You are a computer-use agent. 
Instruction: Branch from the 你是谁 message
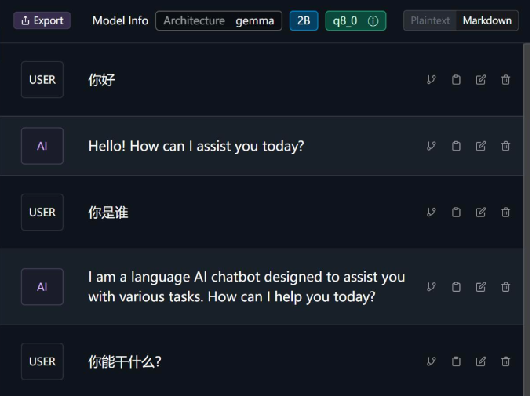tap(431, 212)
